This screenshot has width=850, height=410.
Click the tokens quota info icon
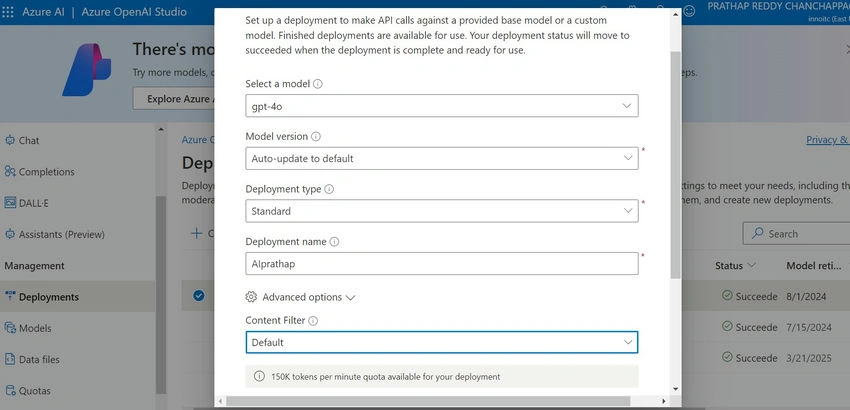259,376
